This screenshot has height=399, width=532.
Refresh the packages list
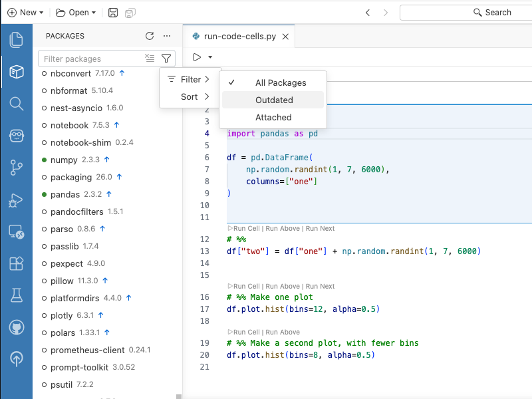(x=150, y=36)
